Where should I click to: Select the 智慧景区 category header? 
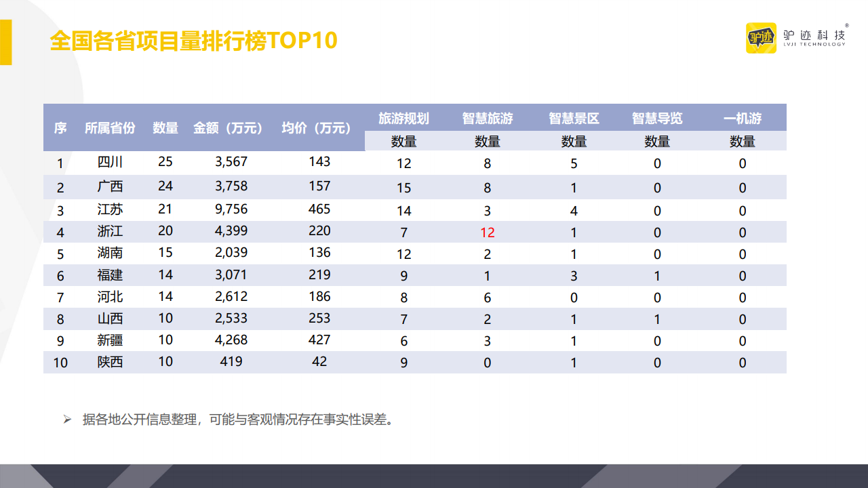574,119
